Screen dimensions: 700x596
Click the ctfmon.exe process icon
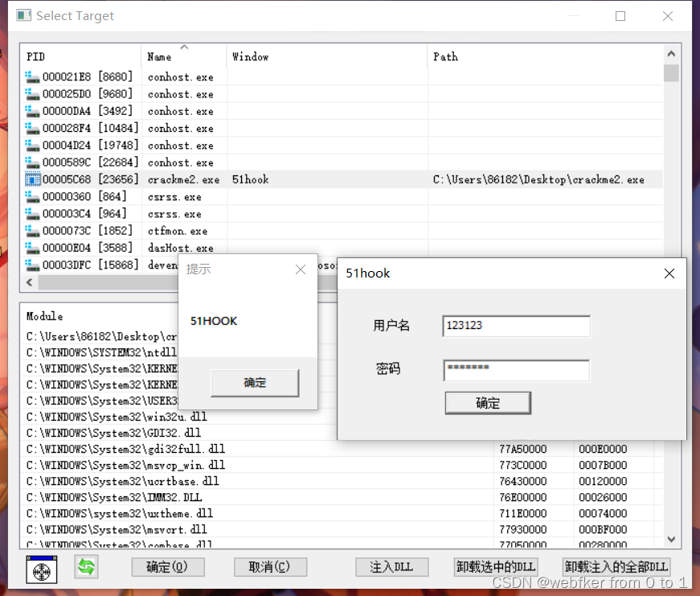coord(31,231)
